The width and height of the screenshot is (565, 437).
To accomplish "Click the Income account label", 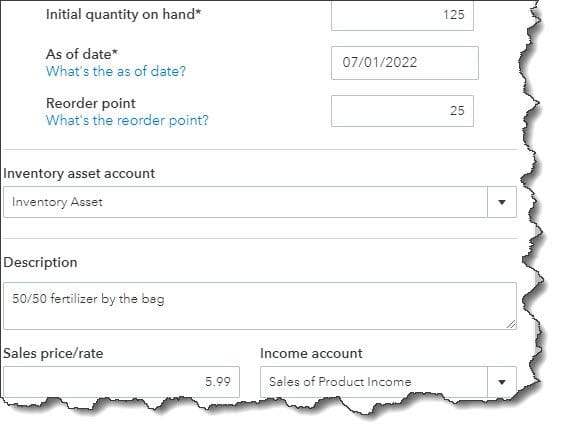I will (311, 353).
